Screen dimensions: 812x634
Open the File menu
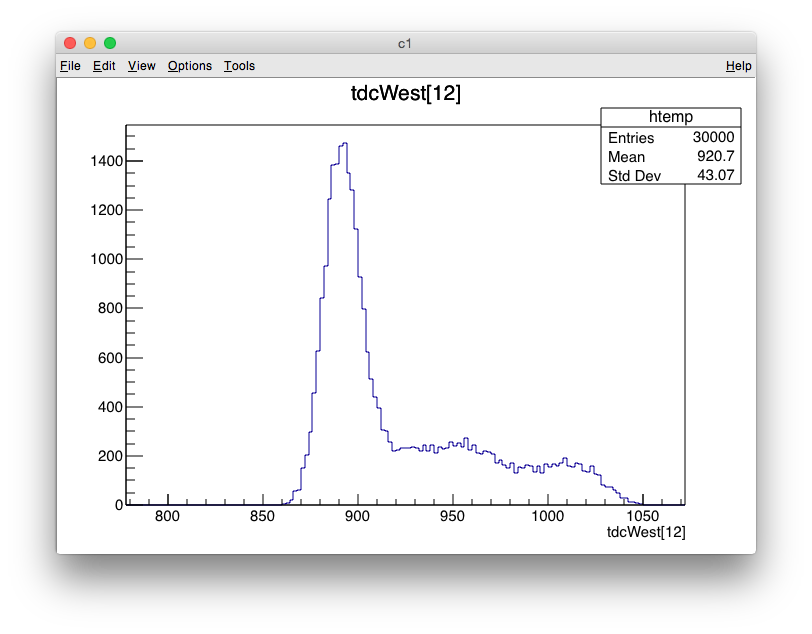point(70,66)
